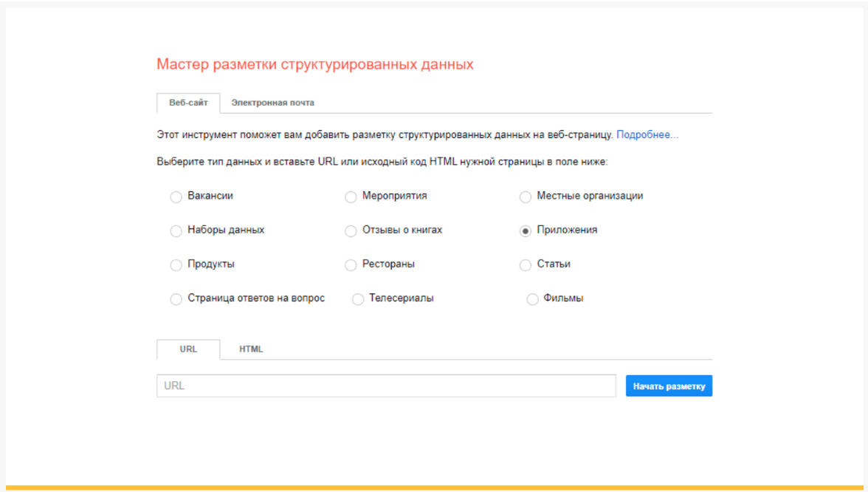Select Местные организации radio option

(526, 197)
